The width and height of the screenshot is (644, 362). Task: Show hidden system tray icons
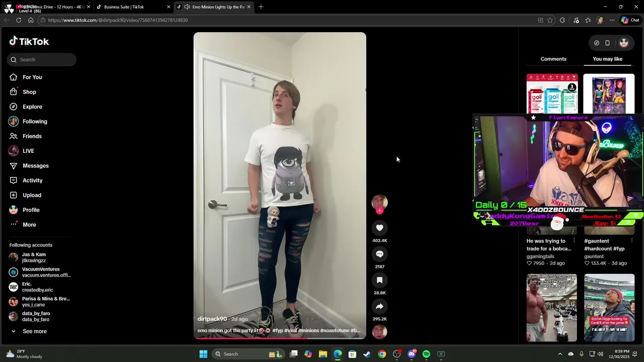click(x=559, y=354)
